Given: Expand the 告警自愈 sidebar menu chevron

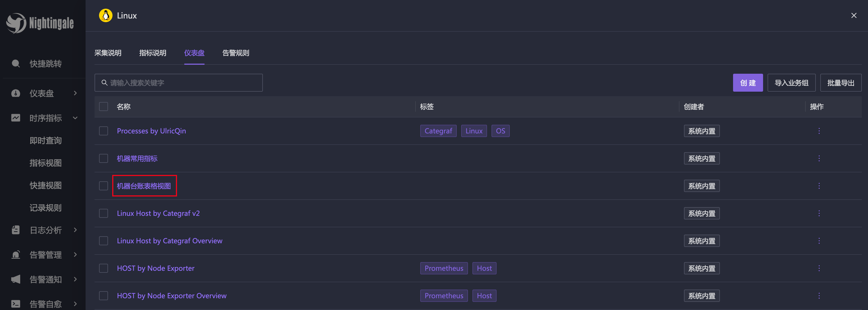Looking at the screenshot, I should pos(75,304).
